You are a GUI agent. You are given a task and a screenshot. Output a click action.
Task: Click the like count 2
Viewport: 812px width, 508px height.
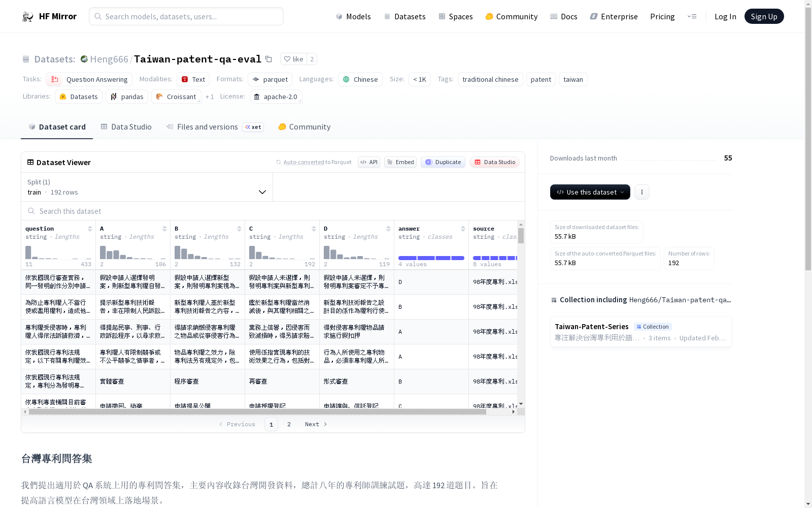pyautogui.click(x=312, y=59)
